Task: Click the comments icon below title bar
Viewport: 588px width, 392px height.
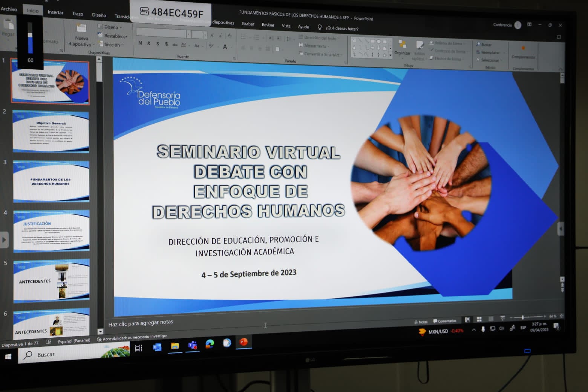Action: click(559, 37)
